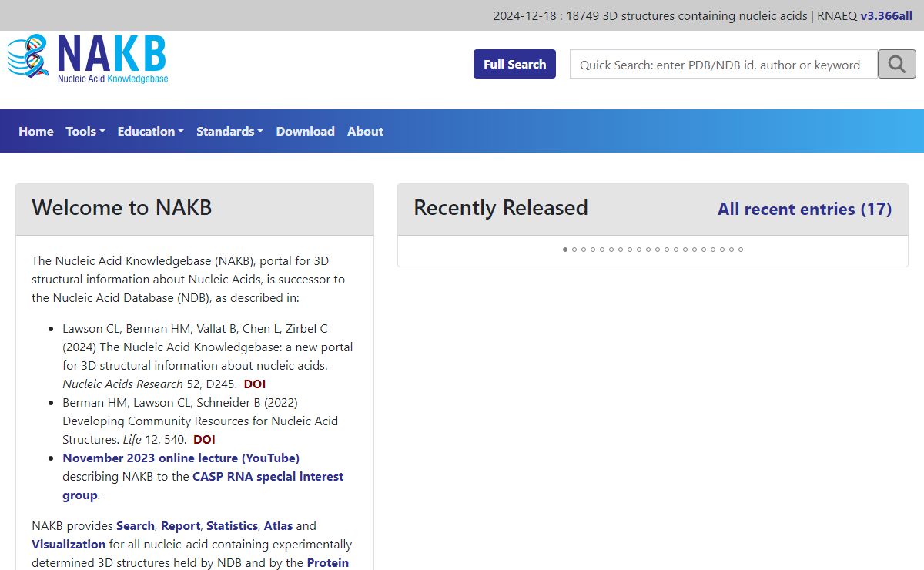Screen dimensions: 924x570
Task: Open DOI link for Lawson 2024 paper
Action: coord(255,384)
